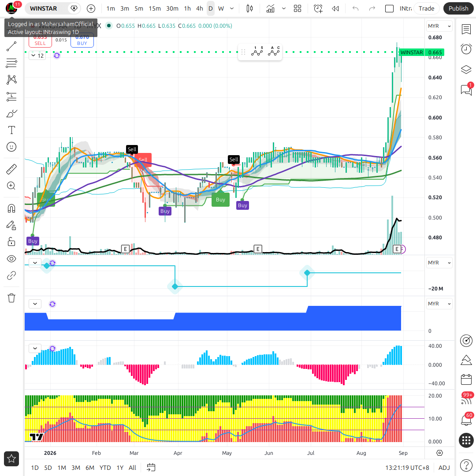This screenshot has height=476, width=476.
Task: Expand the indicator templates chevron
Action: 284,8
